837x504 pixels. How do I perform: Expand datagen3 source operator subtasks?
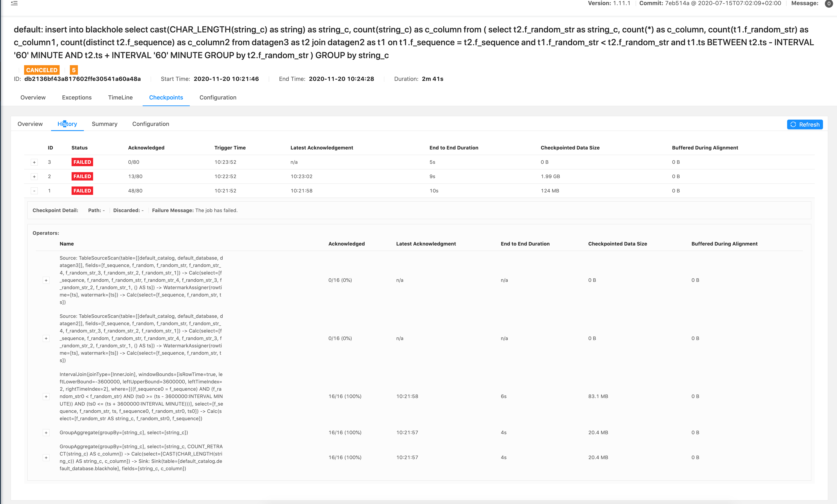[x=46, y=280]
